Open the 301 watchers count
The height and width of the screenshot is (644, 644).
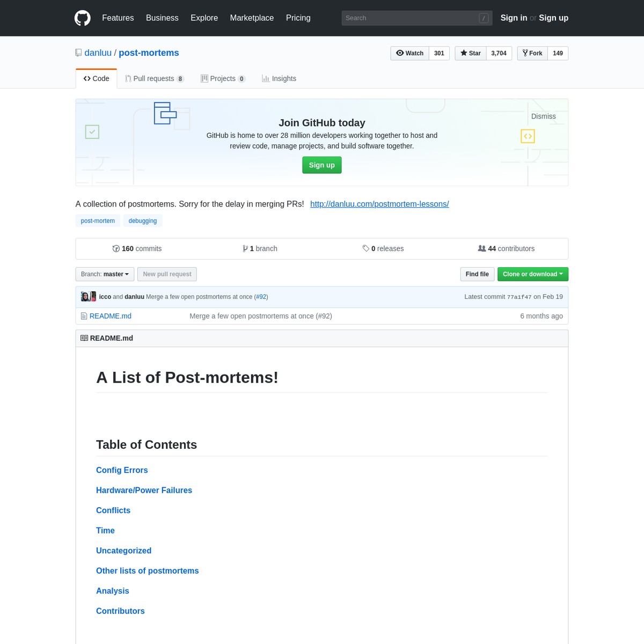pos(439,53)
